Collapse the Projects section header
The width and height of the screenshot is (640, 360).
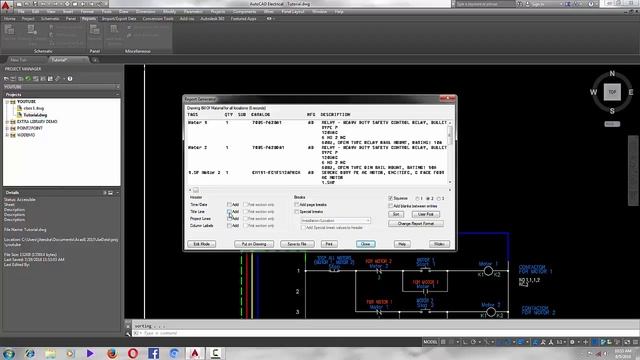click(118, 94)
